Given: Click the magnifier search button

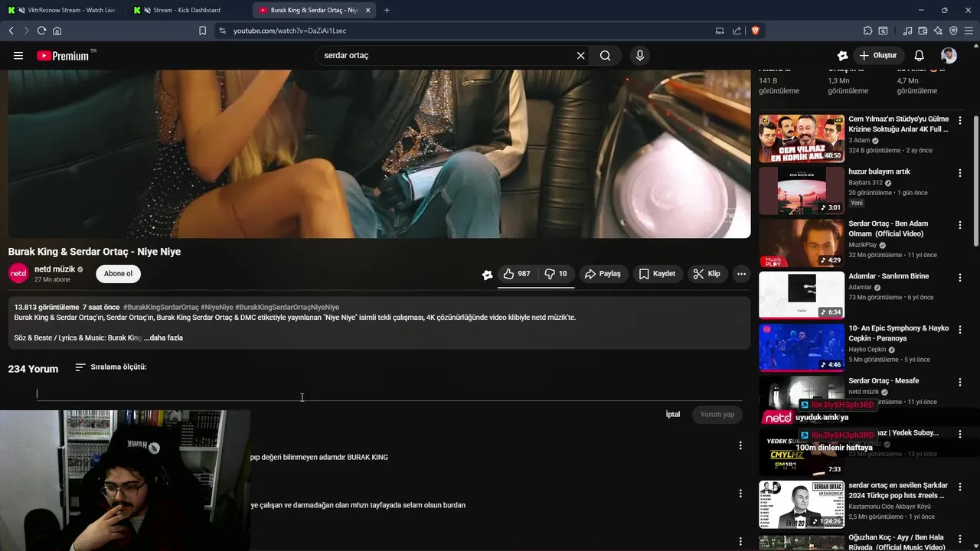Looking at the screenshot, I should [x=606, y=55].
